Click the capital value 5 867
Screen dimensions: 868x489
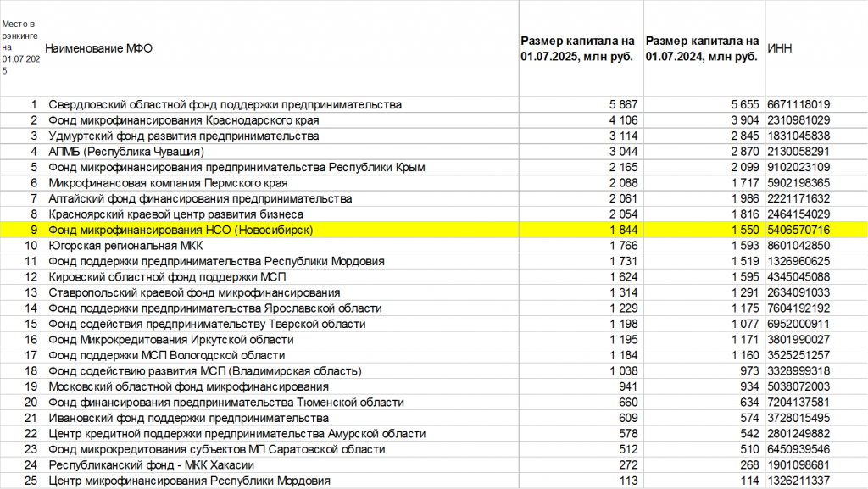click(x=622, y=104)
